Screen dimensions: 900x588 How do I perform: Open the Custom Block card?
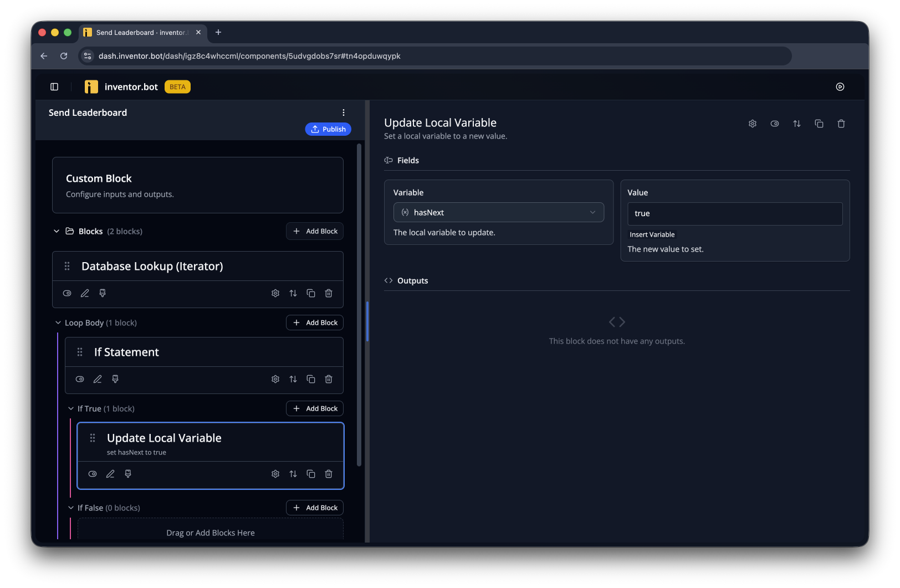pyautogui.click(x=198, y=185)
